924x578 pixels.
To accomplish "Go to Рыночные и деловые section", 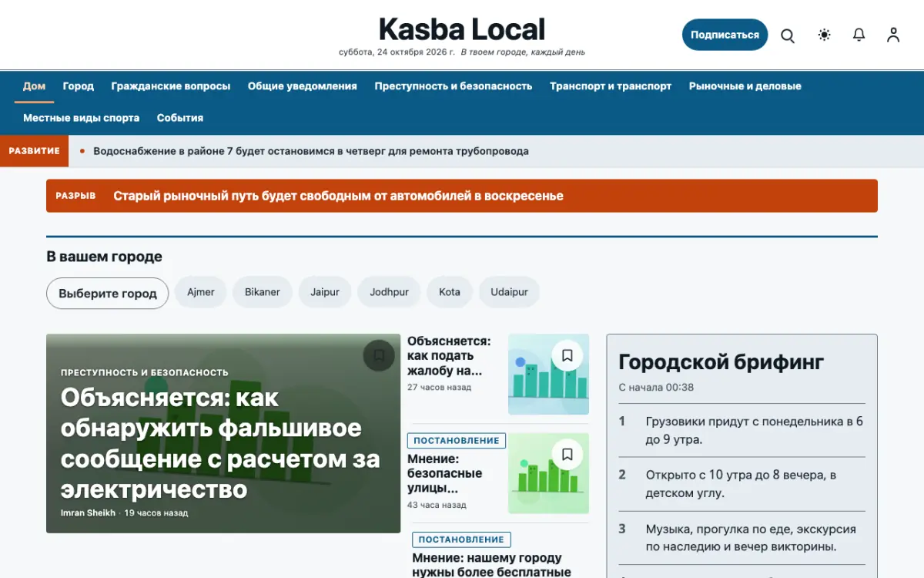I will click(x=745, y=86).
